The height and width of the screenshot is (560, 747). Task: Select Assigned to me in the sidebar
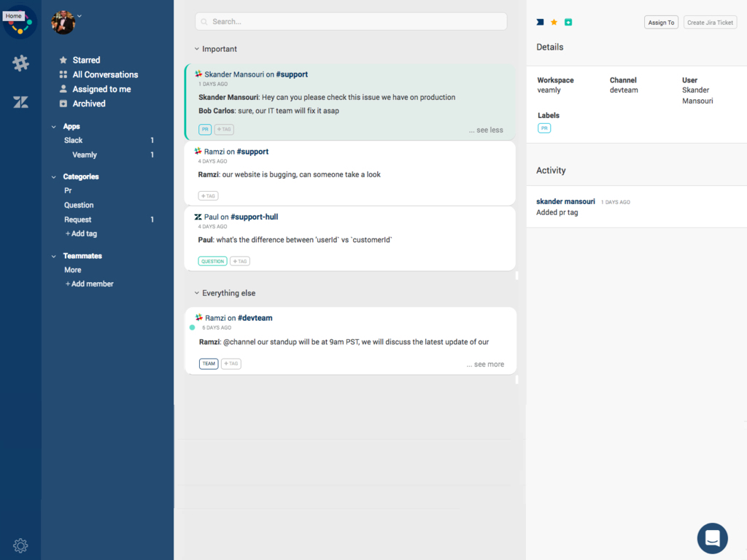pyautogui.click(x=101, y=89)
